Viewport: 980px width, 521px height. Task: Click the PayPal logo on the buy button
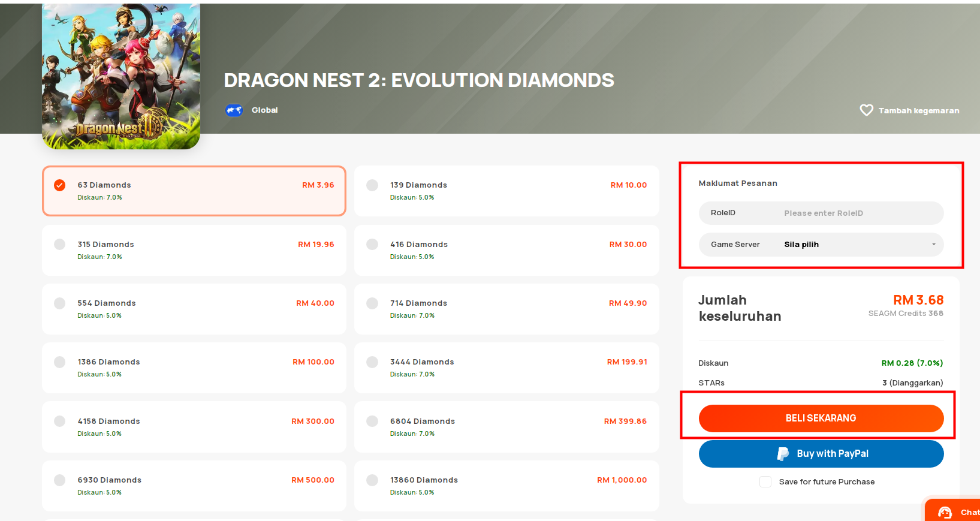(783, 454)
